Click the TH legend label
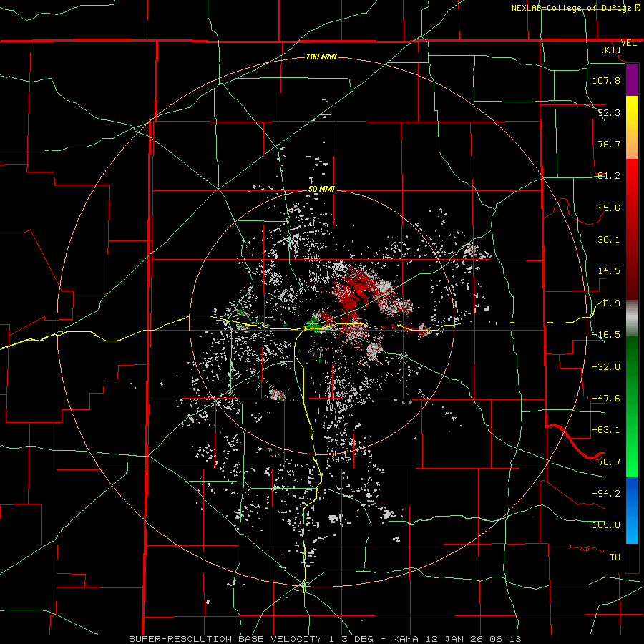This screenshot has height=644, width=644. point(615,557)
